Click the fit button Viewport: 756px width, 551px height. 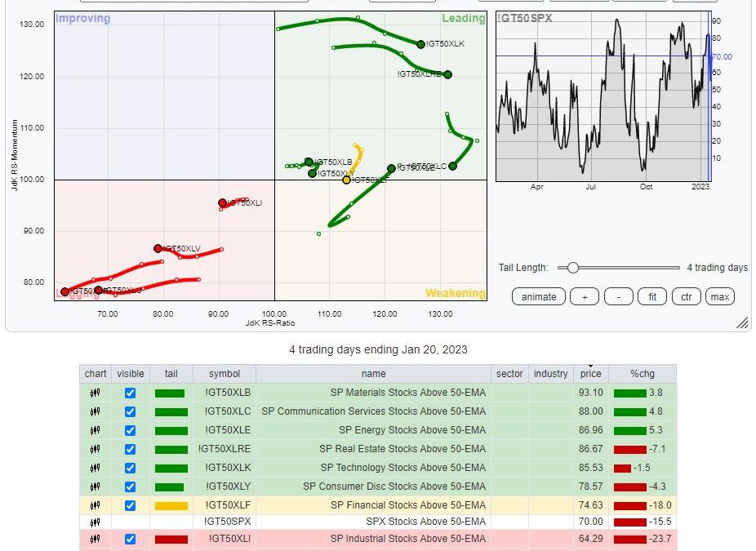(652, 297)
